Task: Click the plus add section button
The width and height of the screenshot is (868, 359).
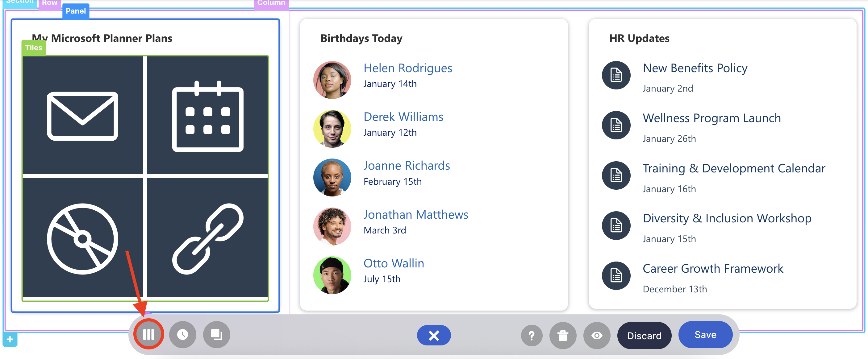Action: pos(10,339)
